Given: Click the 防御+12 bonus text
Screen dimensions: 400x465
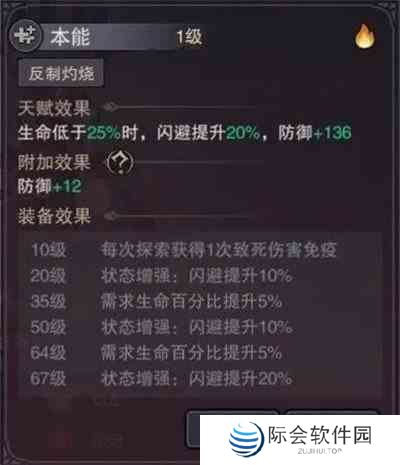Looking at the screenshot, I should [x=49, y=186].
